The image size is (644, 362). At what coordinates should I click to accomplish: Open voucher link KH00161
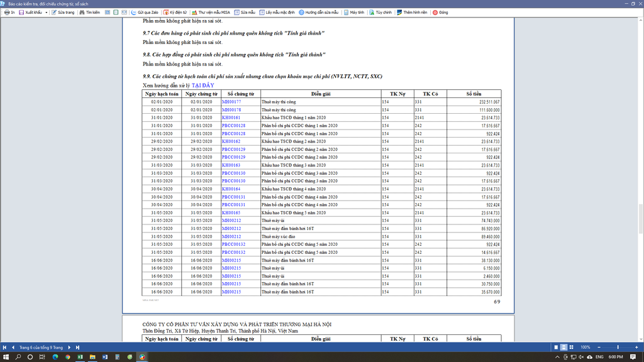[231, 118]
